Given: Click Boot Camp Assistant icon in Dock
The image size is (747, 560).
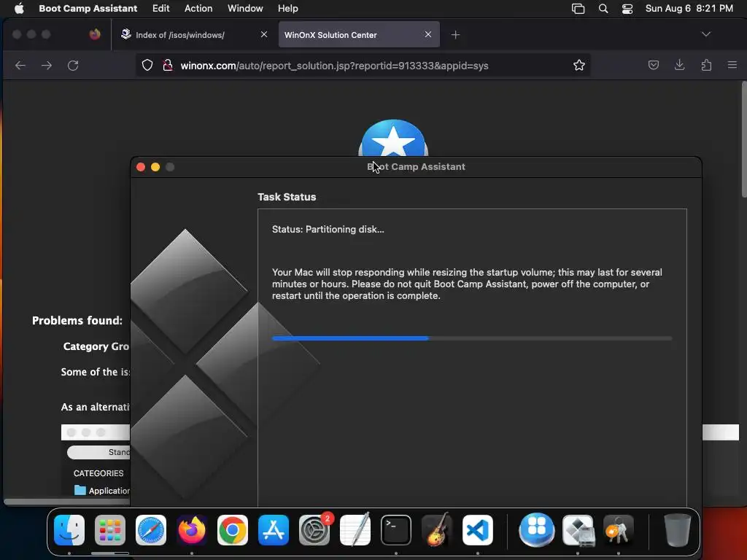Looking at the screenshot, I should (578, 529).
